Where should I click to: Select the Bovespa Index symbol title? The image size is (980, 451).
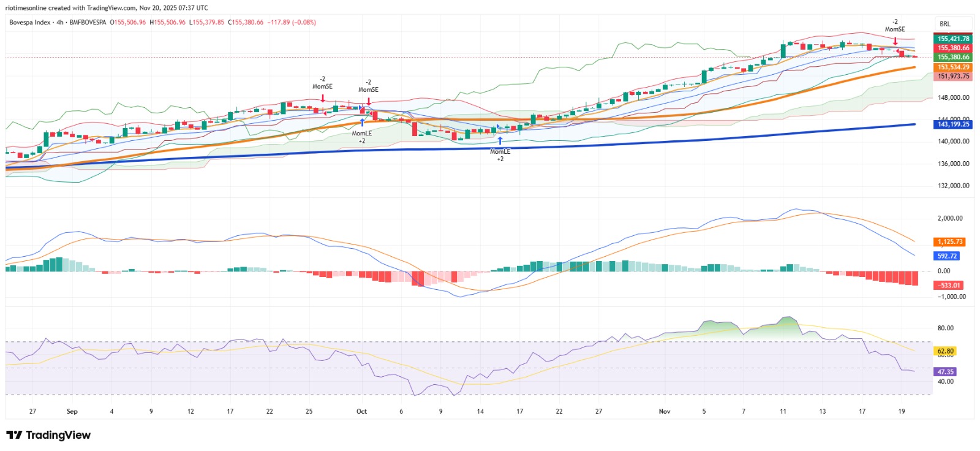pyautogui.click(x=30, y=22)
